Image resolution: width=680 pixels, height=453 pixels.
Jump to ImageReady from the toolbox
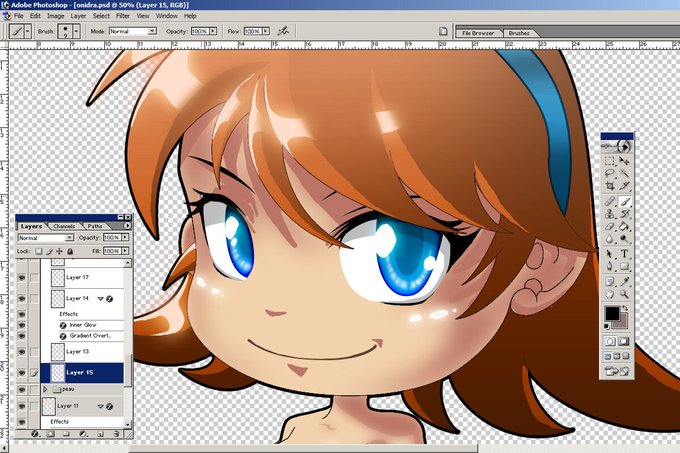tap(617, 371)
